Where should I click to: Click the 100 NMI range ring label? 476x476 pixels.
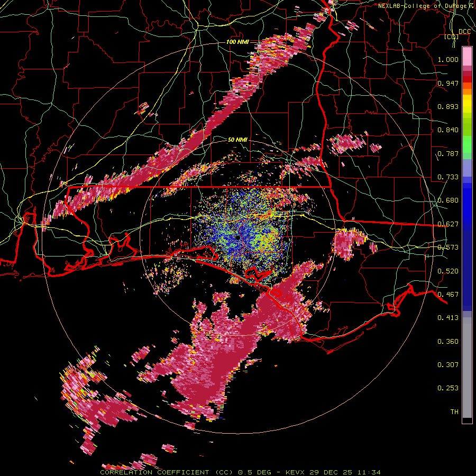pos(237,42)
